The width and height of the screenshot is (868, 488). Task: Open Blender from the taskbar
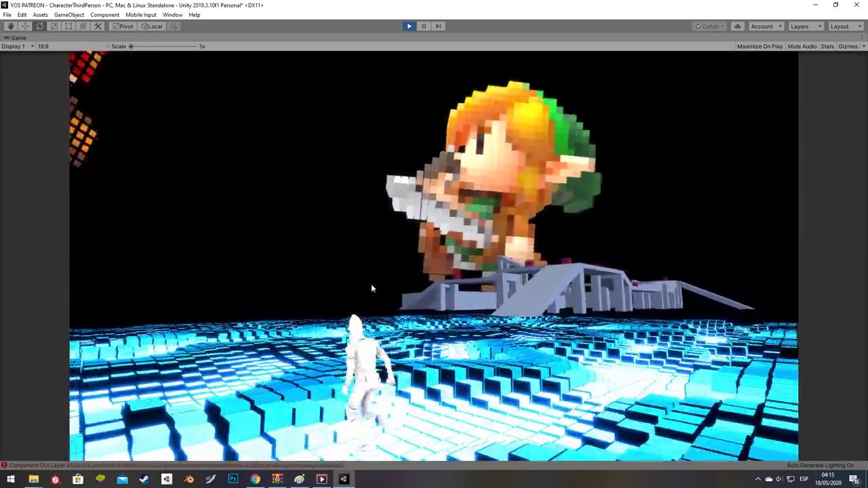189,479
